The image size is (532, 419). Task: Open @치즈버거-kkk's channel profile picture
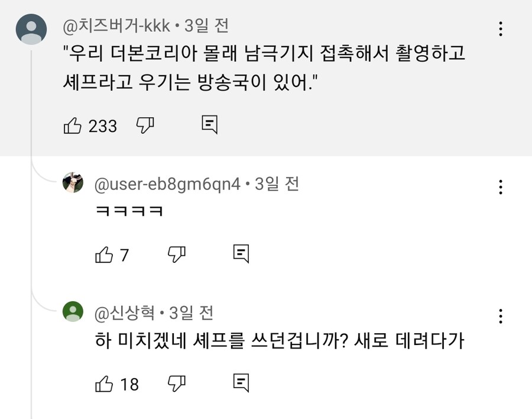(31, 27)
